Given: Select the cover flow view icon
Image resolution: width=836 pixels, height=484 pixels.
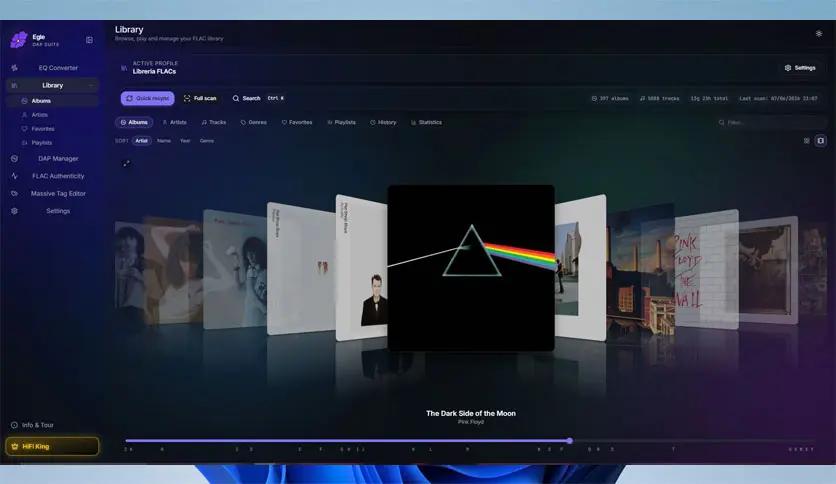Looking at the screenshot, I should [x=821, y=141].
